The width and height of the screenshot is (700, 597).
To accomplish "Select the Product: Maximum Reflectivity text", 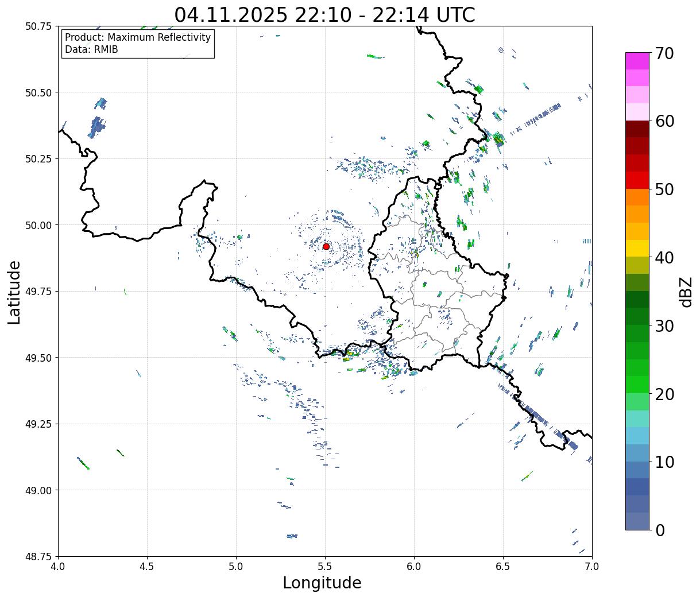I will pos(138,37).
